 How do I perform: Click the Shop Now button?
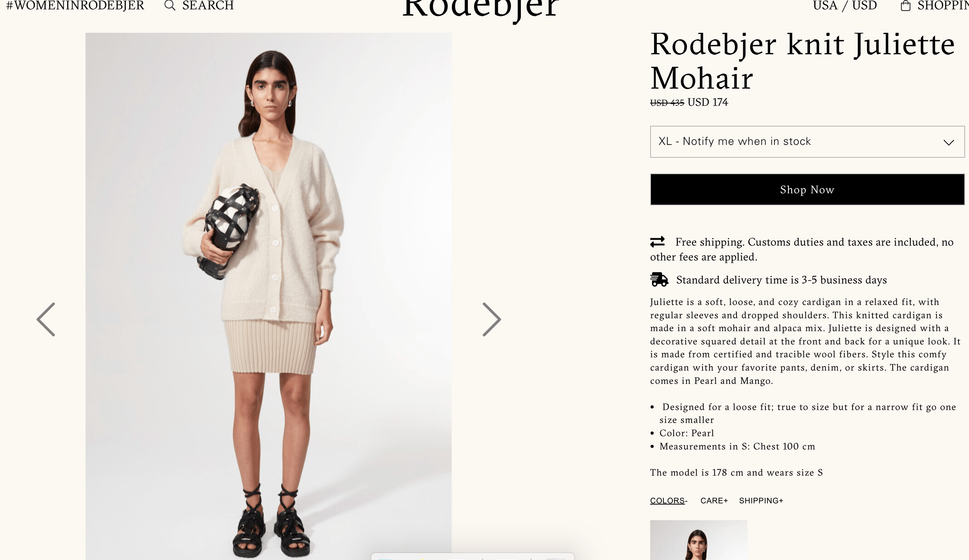(807, 189)
